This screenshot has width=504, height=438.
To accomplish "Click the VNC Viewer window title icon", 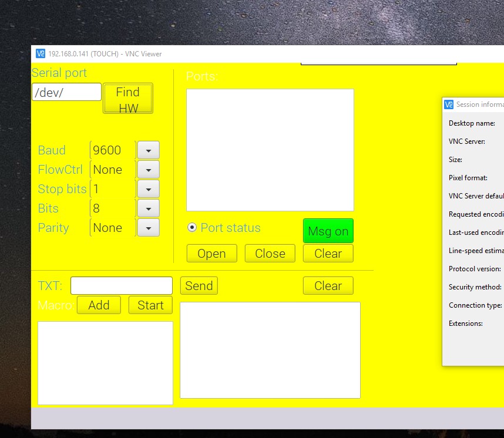I will 41,54.
